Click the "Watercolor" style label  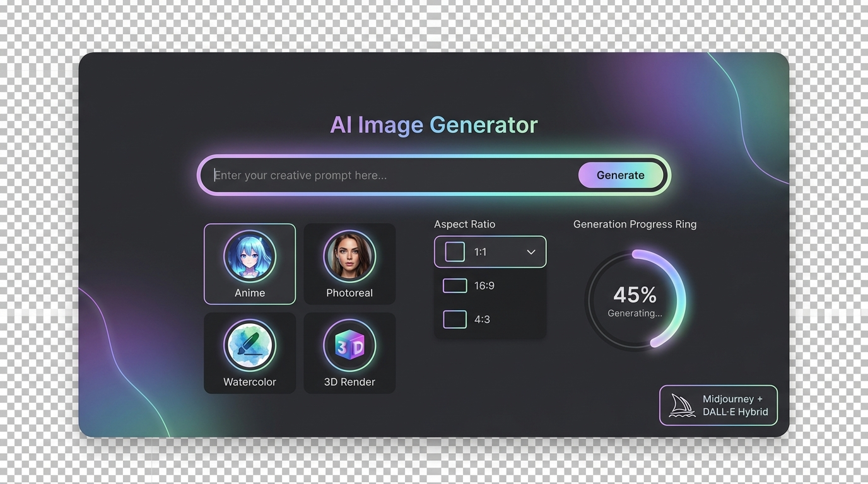click(250, 382)
